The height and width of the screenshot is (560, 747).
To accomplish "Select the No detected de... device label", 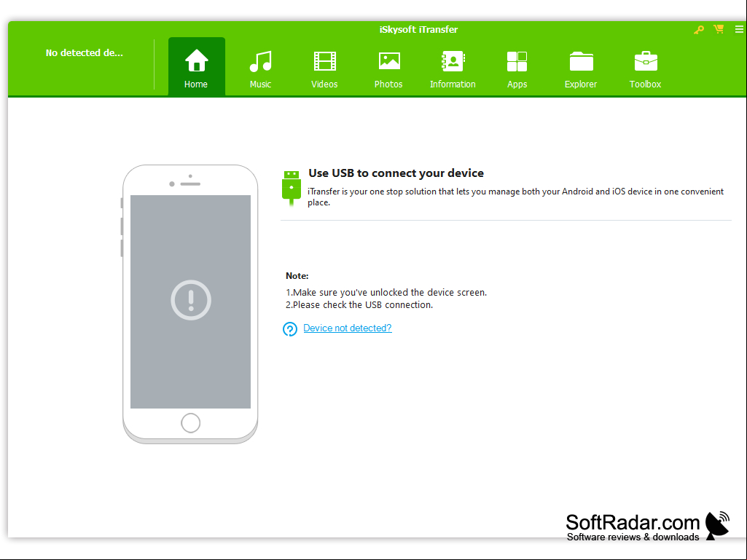I will pyautogui.click(x=85, y=53).
